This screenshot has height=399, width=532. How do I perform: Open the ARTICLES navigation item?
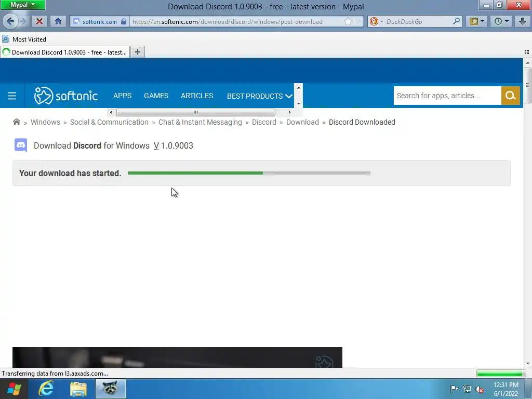coord(197,96)
